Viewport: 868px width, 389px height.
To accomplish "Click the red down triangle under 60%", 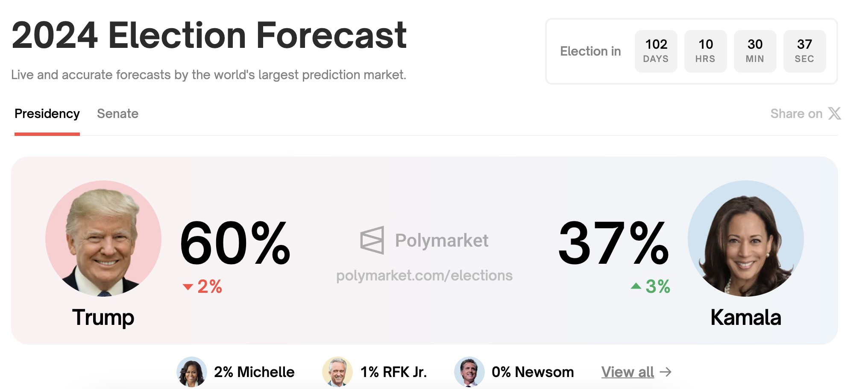I will (x=188, y=287).
